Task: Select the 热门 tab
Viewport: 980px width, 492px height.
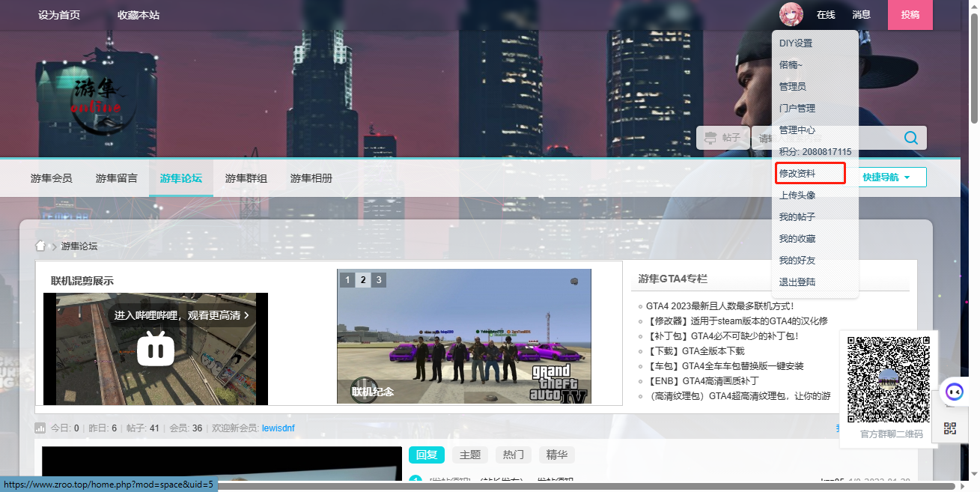Action: point(514,455)
